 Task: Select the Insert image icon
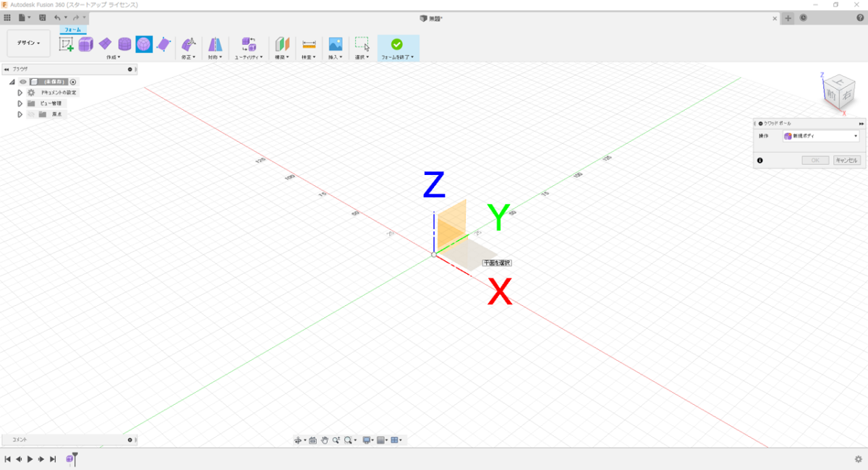336,44
